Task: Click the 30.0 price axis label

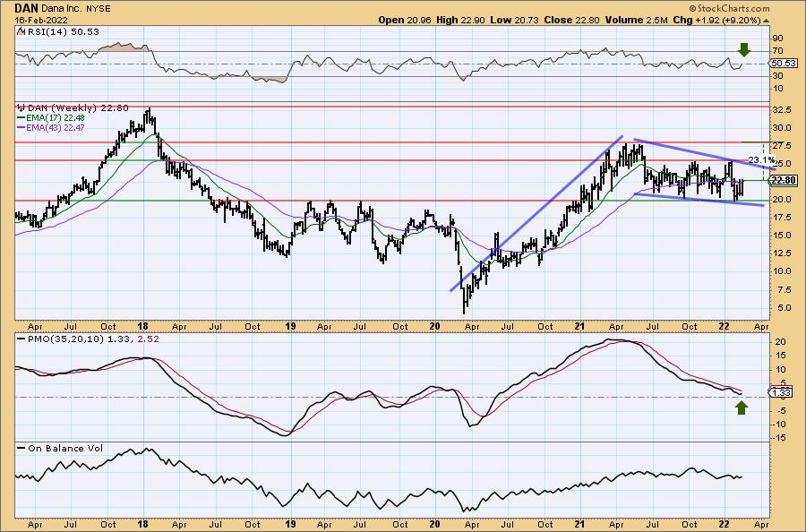Action: pos(781,128)
